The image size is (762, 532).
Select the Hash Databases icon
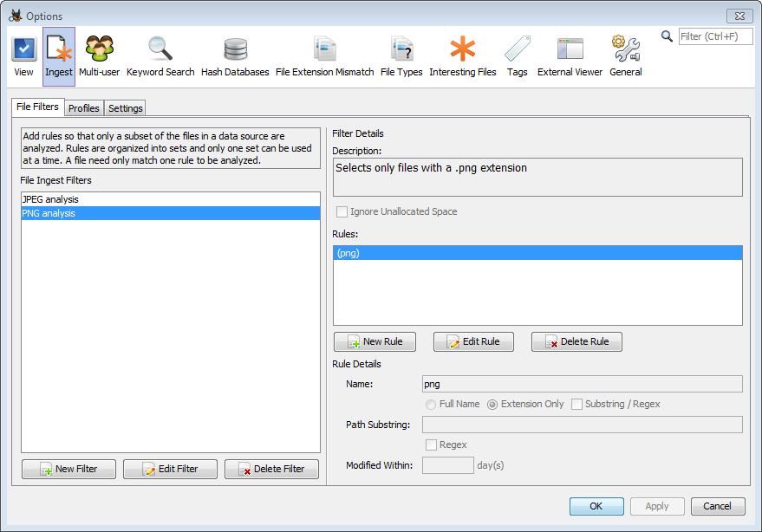(235, 56)
